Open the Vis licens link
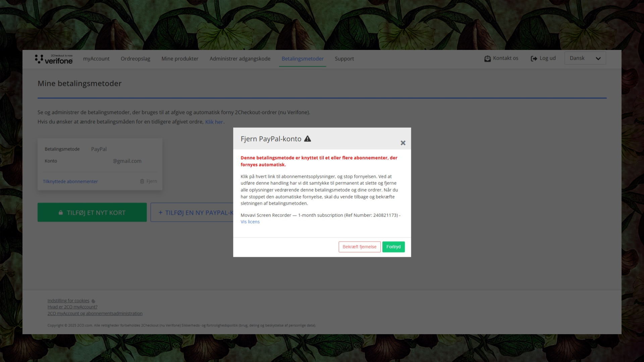Viewport: 644px width, 362px height. (x=250, y=222)
